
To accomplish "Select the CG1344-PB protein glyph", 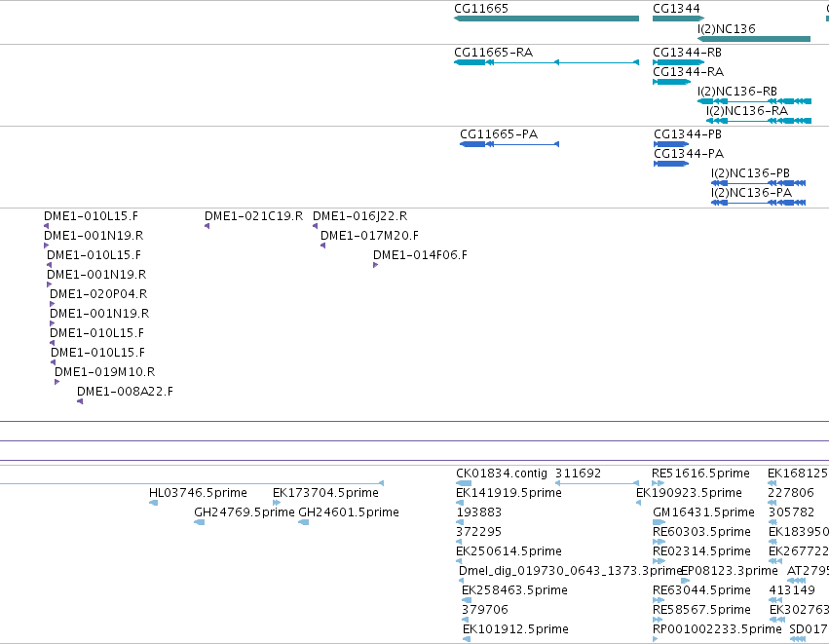I will tap(671, 144).
